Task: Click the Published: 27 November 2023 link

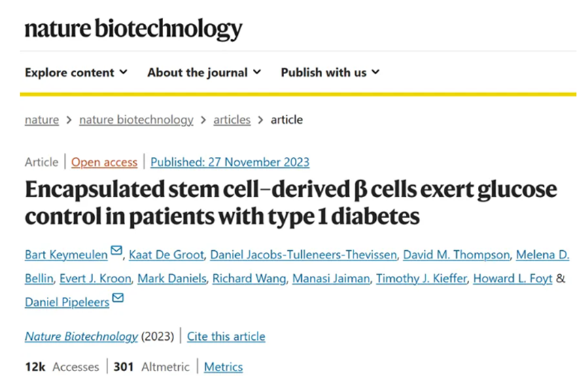Action: [230, 162]
